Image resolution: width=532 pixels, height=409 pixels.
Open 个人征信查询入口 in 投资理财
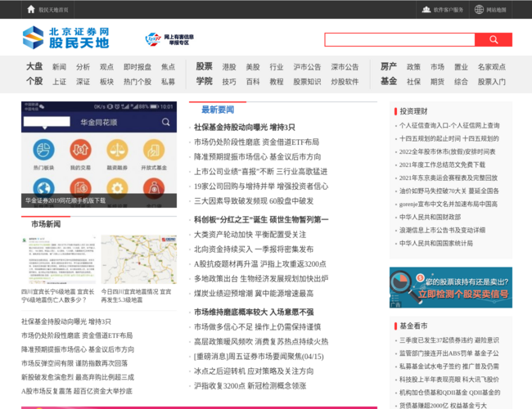pyautogui.click(x=449, y=125)
